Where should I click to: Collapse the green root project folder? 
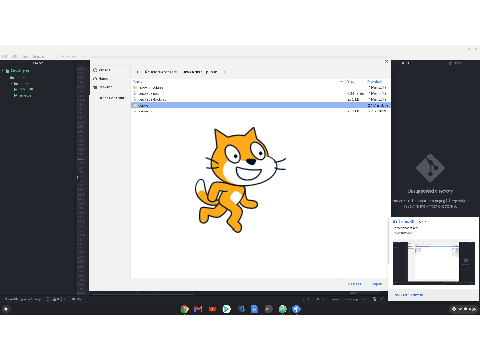point(3,71)
